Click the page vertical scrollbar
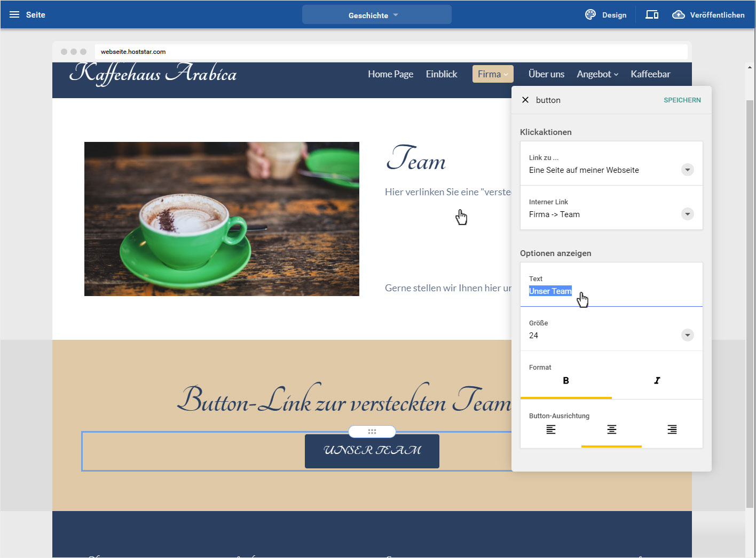 pos(750,304)
